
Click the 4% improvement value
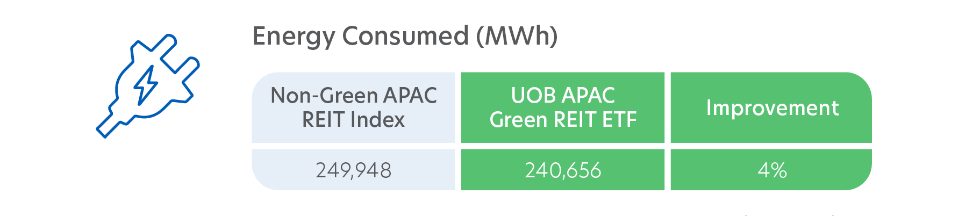771,170
